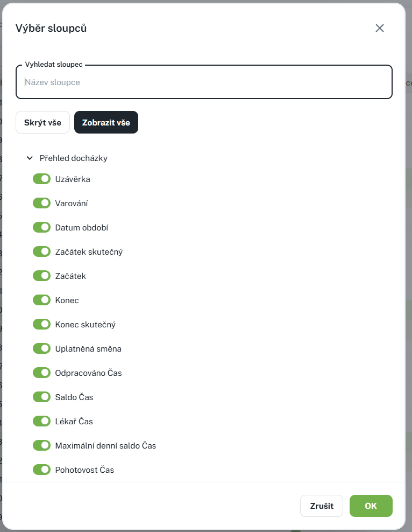Image resolution: width=412 pixels, height=532 pixels.
Task: Turn off the Saldo Čas column
Action: (x=41, y=397)
